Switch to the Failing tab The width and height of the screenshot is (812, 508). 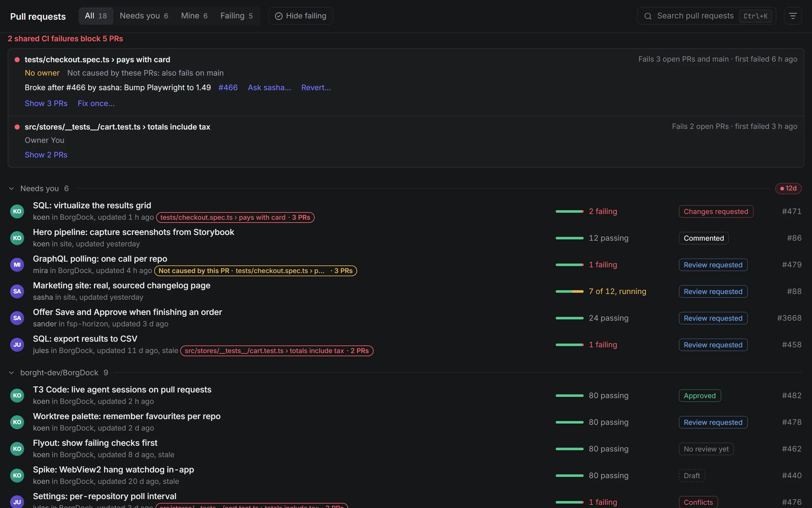tap(237, 16)
